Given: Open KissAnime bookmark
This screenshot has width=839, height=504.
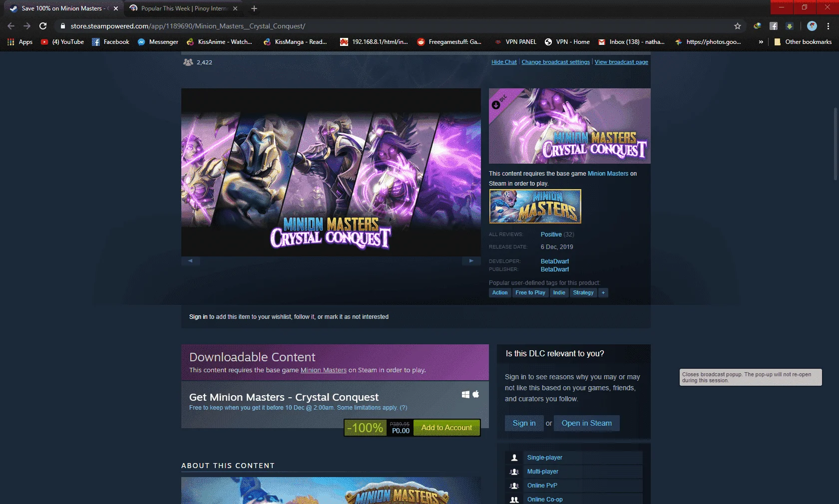Looking at the screenshot, I should [219, 42].
